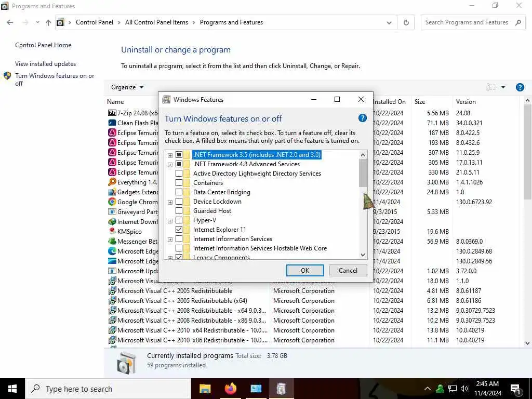The width and height of the screenshot is (532, 399).
Task: Toggle .NET Framework 4.8 Advanced Services checkbox
Action: (x=179, y=164)
